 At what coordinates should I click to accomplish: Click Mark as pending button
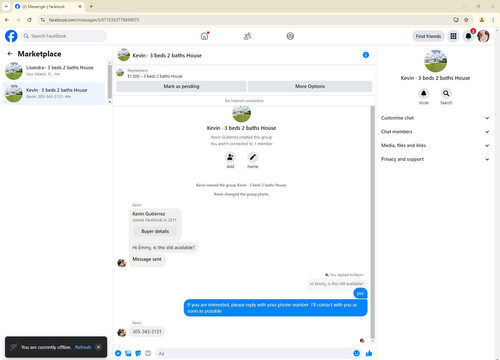pyautogui.click(x=181, y=86)
